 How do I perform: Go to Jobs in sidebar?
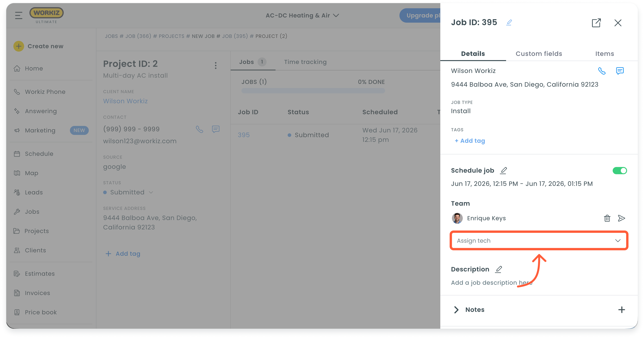[x=32, y=211]
